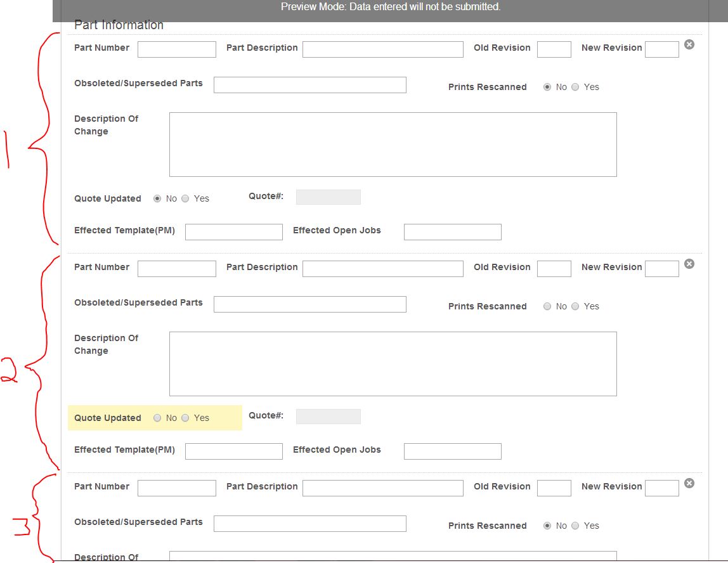Screen dimensions: 728x563
Task: Choose Yes for highlighted Quote Updated in second section
Action: (185, 418)
